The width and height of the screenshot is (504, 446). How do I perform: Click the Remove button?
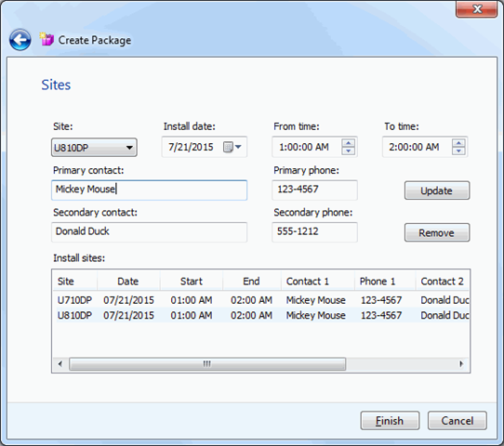coord(437,232)
